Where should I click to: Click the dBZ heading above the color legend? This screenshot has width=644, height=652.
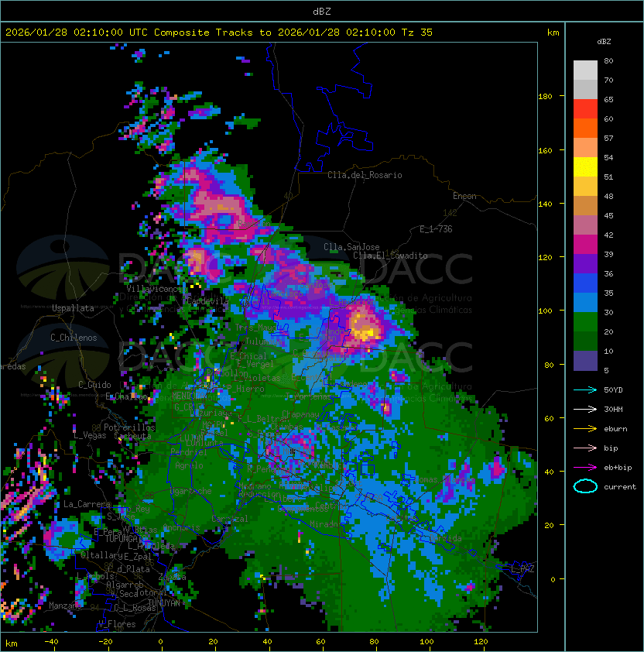(604, 42)
